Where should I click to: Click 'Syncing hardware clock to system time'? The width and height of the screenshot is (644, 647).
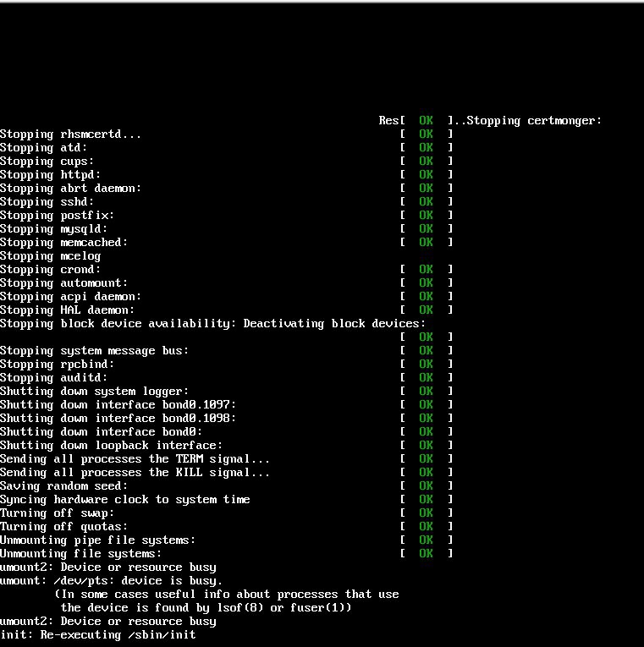tap(125, 500)
